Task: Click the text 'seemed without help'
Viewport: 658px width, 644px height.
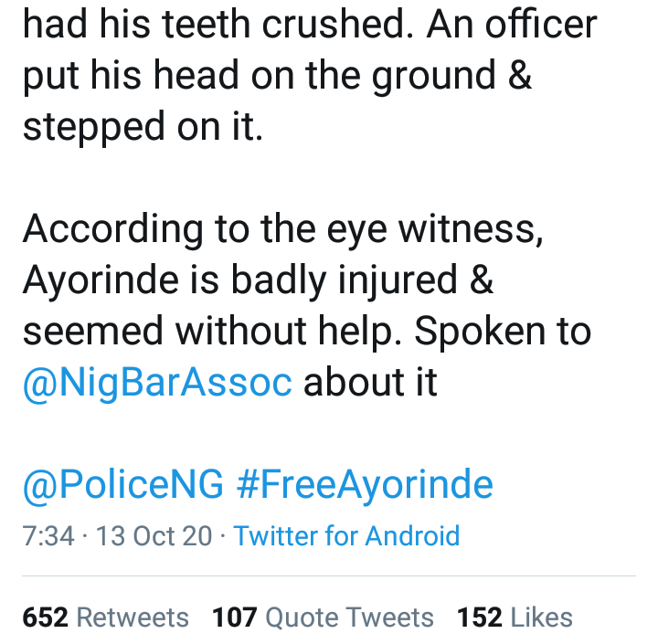Action: [212, 332]
